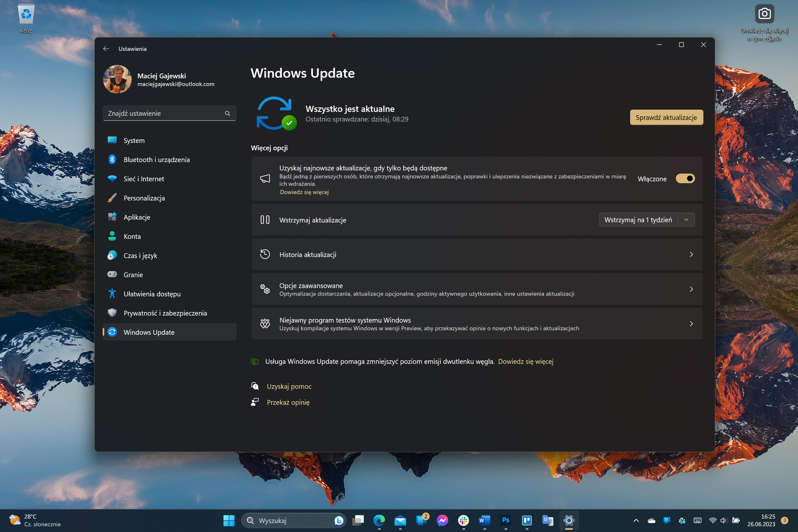
Task: Open weather widget showing 28°C
Action: click(x=35, y=520)
